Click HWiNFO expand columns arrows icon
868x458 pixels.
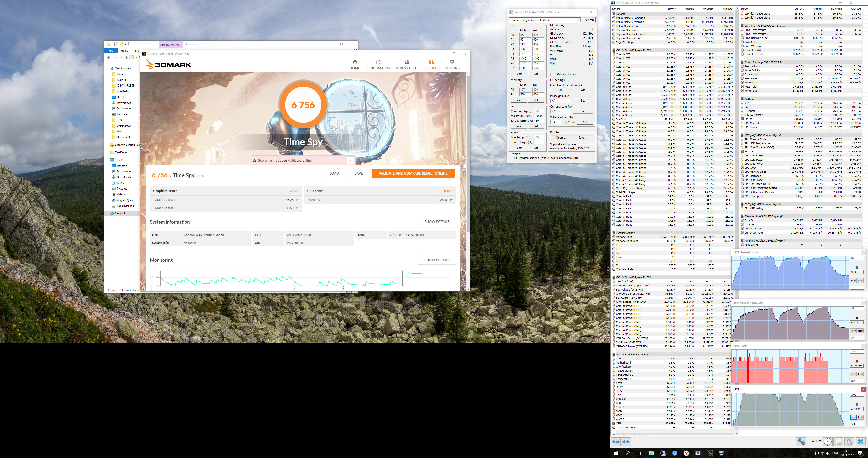point(616,442)
